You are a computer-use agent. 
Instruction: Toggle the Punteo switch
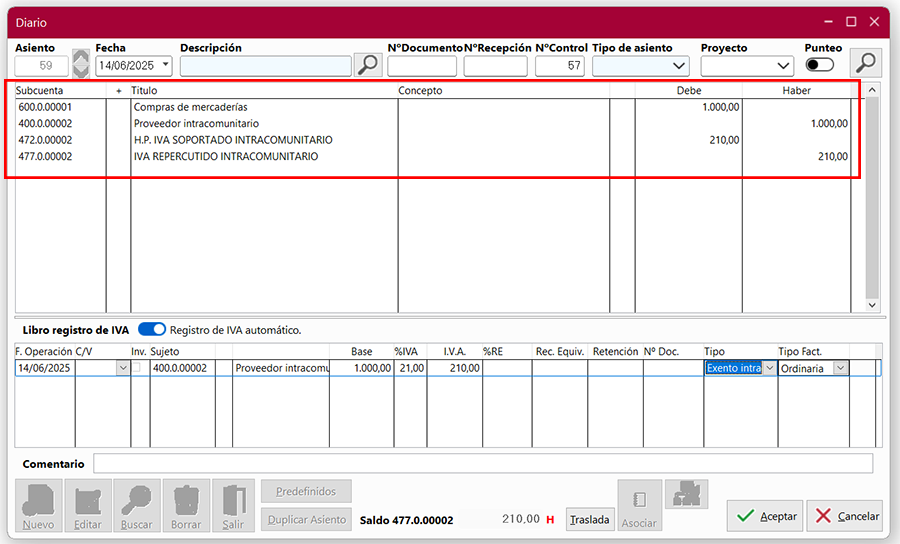coord(820,65)
